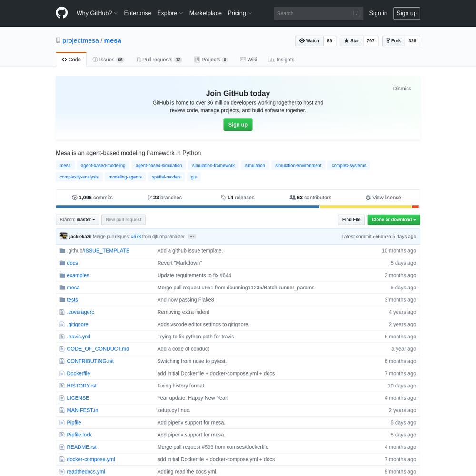
Task: Click the red language bar segment
Action: [415, 207]
